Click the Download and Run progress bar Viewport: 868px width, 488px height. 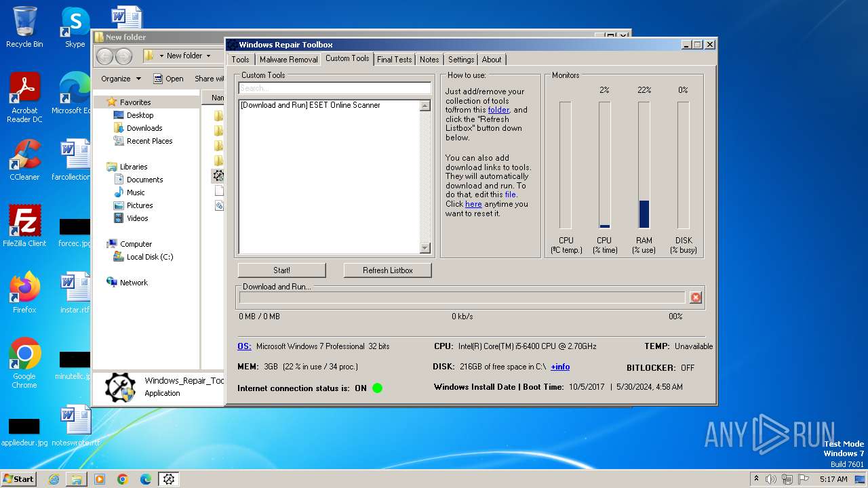tap(462, 298)
